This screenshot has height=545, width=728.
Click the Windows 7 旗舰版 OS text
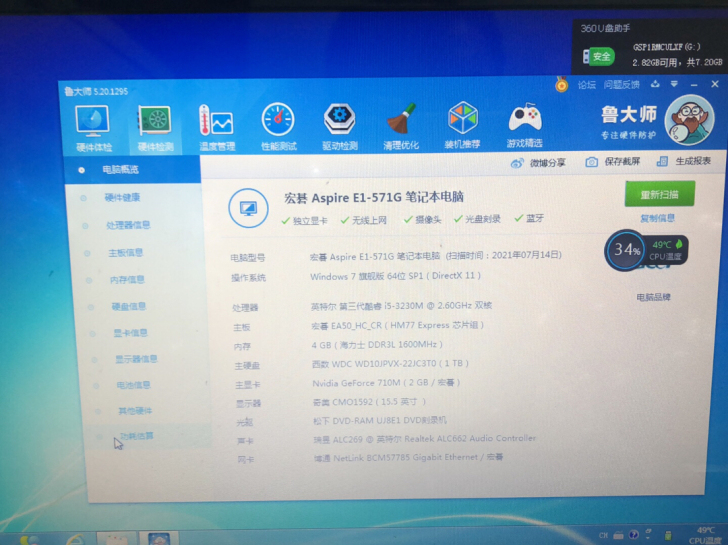click(395, 276)
